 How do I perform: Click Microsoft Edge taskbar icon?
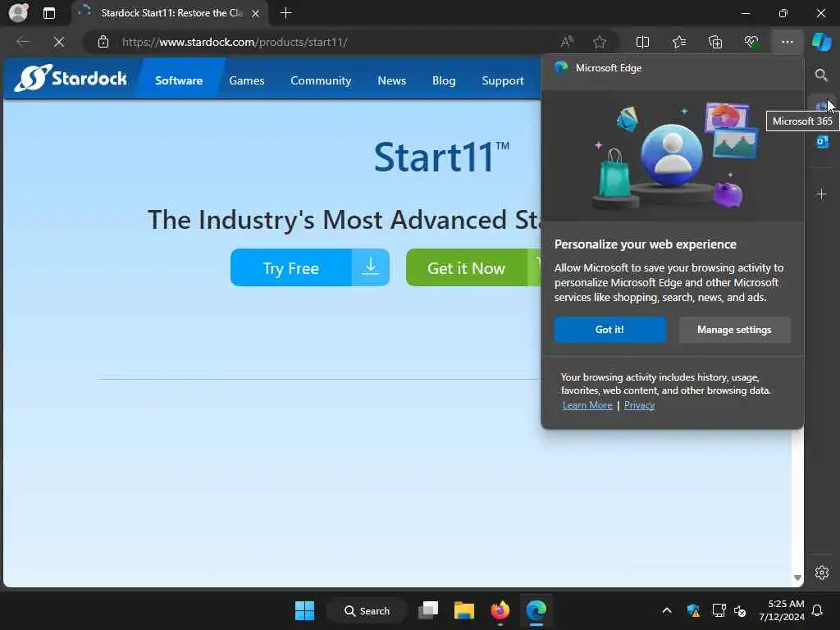pyautogui.click(x=536, y=610)
